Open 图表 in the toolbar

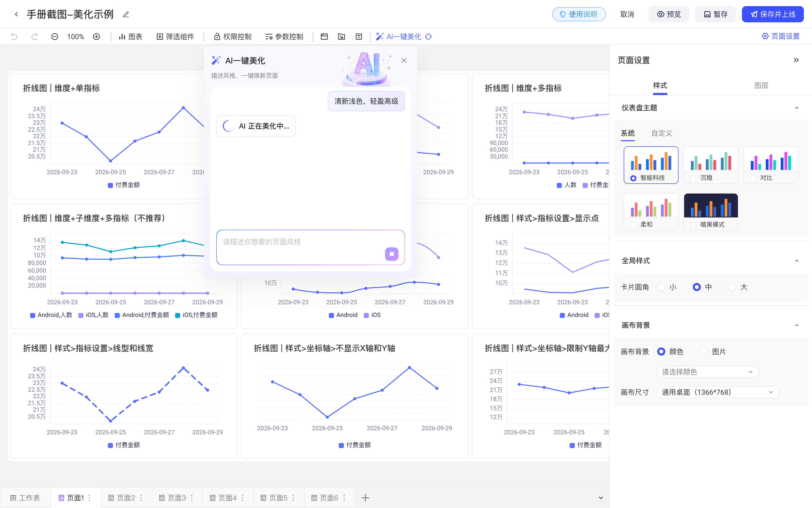(130, 36)
